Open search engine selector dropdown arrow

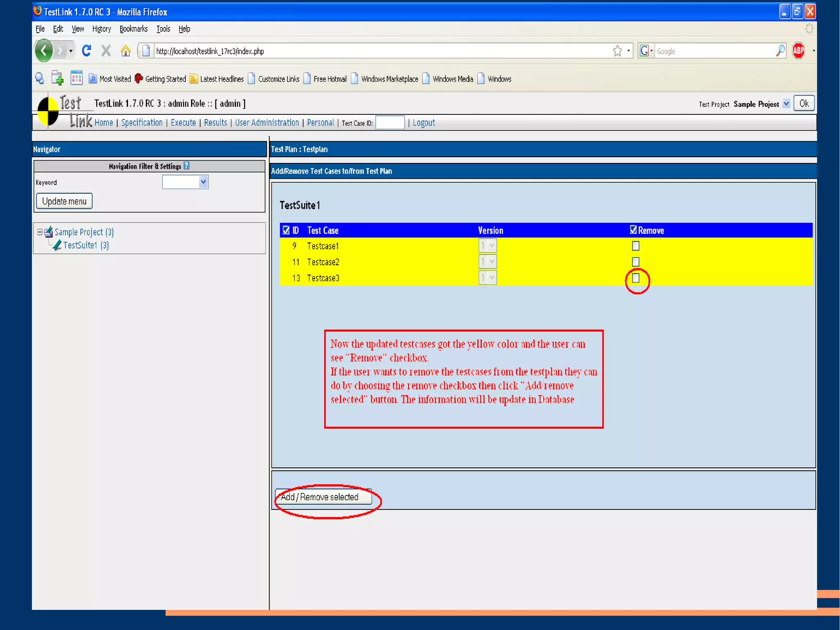pos(652,51)
